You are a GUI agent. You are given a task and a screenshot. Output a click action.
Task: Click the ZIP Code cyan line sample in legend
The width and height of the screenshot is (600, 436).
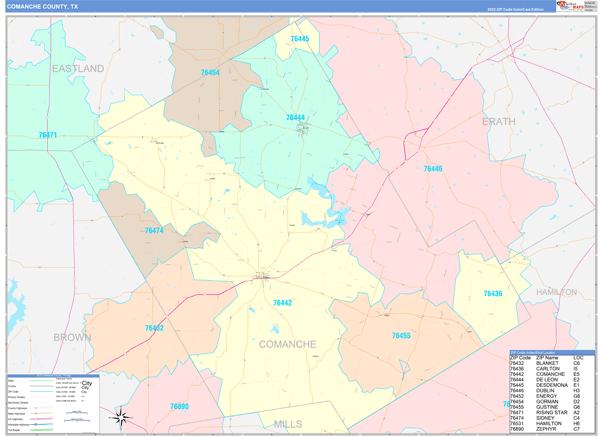tap(41, 392)
